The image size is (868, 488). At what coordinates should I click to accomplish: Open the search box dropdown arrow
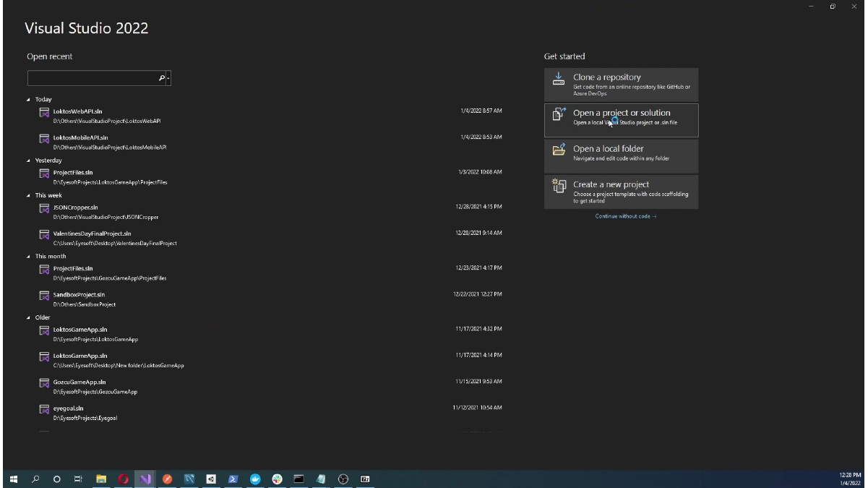pyautogui.click(x=168, y=78)
